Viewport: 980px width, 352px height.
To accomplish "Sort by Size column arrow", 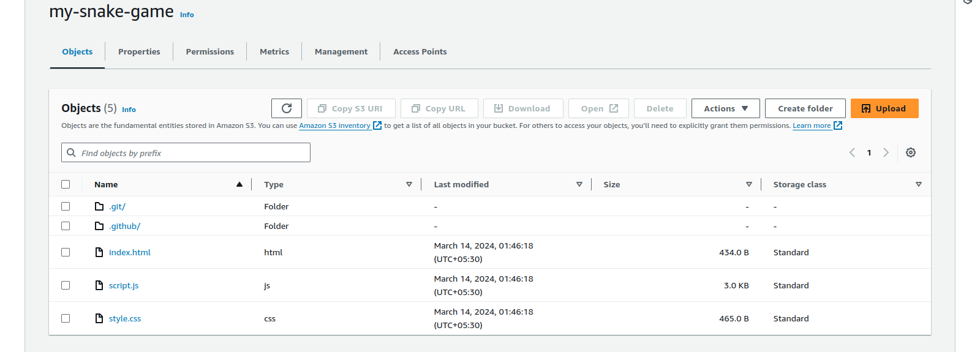I will pos(749,184).
